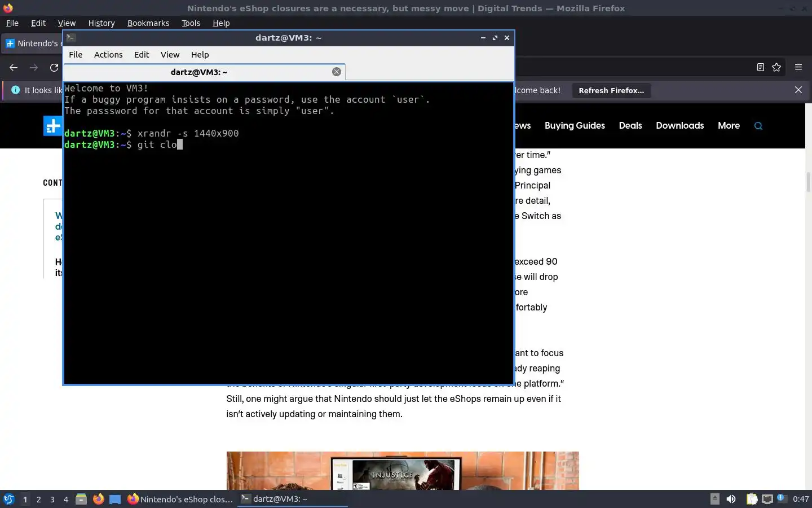Switch to workspace 1 in the panel
Viewport: 812px width, 508px height.
click(25, 499)
